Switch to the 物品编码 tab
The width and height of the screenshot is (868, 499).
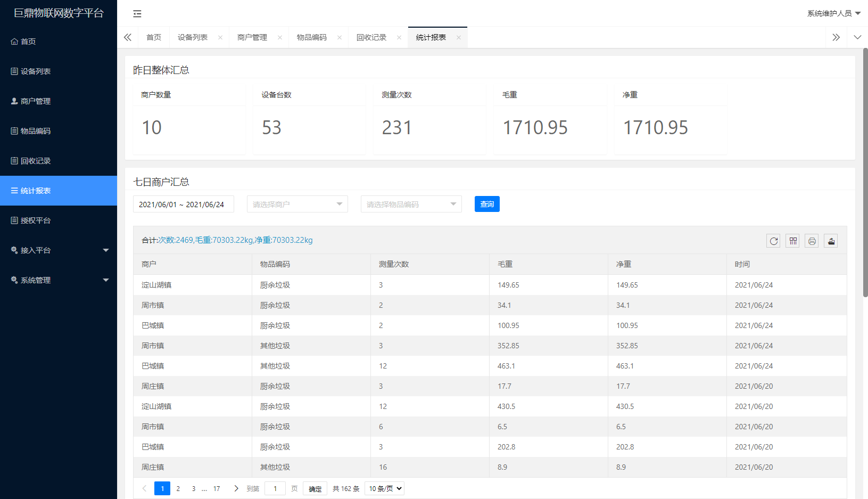point(312,38)
